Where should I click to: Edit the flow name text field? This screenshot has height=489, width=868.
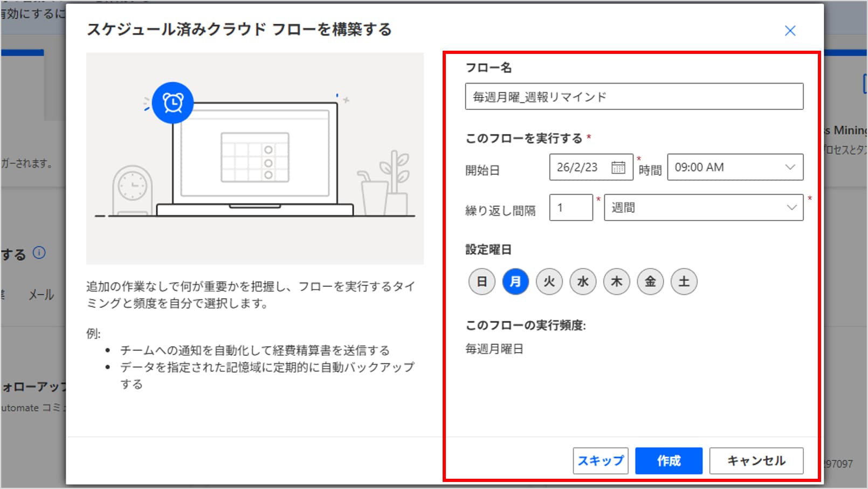633,97
